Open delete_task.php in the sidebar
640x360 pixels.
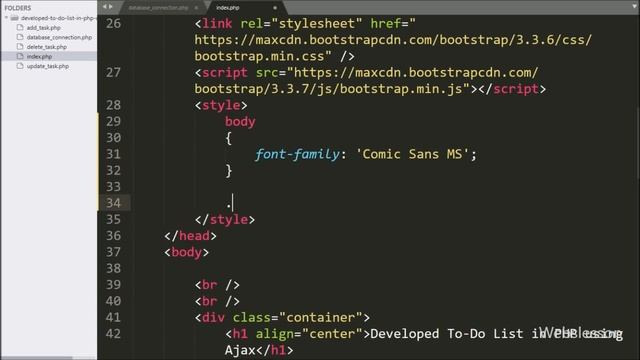(x=47, y=47)
